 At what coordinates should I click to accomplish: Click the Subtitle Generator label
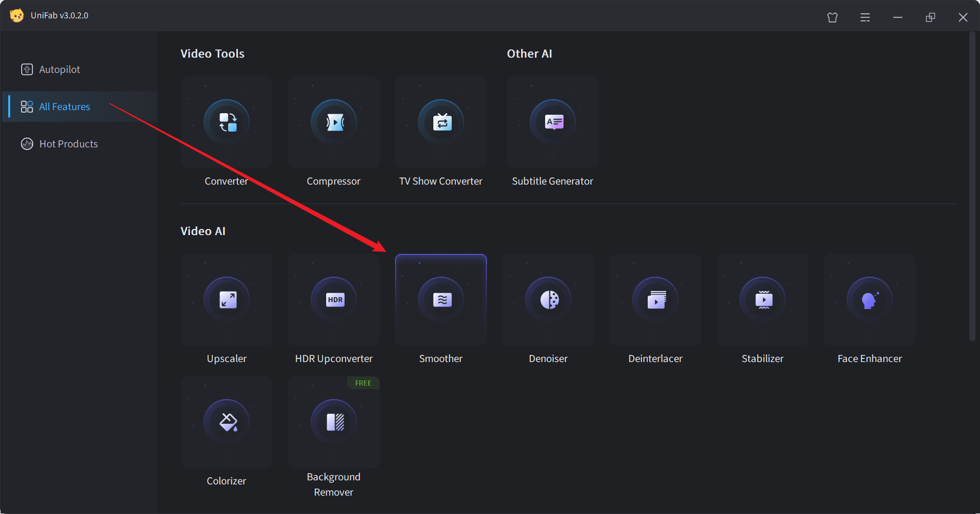(x=552, y=181)
